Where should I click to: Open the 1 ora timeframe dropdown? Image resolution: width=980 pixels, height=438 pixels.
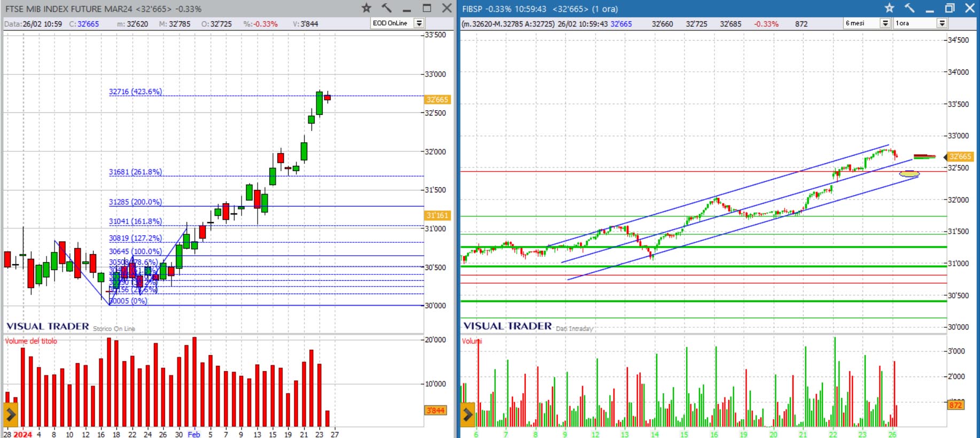coord(942,23)
